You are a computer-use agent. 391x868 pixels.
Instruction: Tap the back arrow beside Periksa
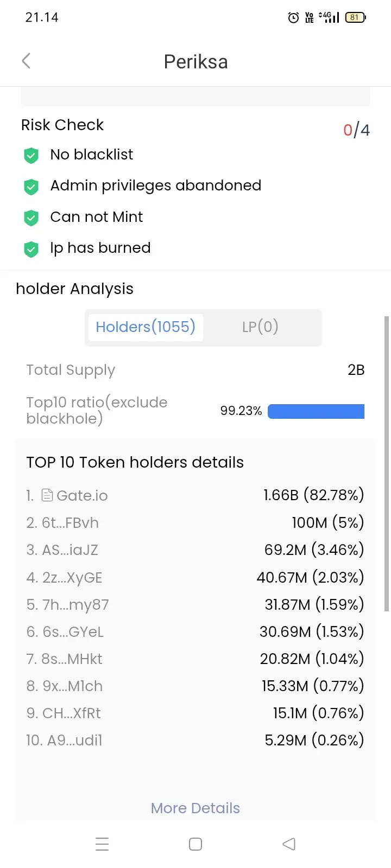[x=26, y=61]
